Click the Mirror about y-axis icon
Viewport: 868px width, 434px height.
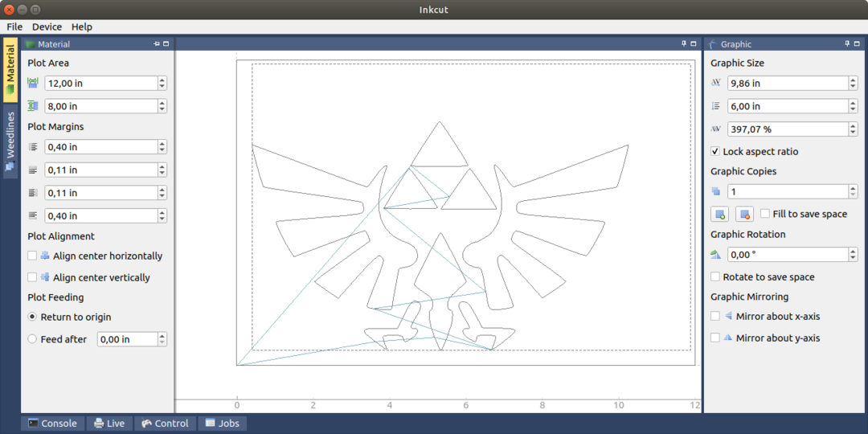pyautogui.click(x=728, y=337)
